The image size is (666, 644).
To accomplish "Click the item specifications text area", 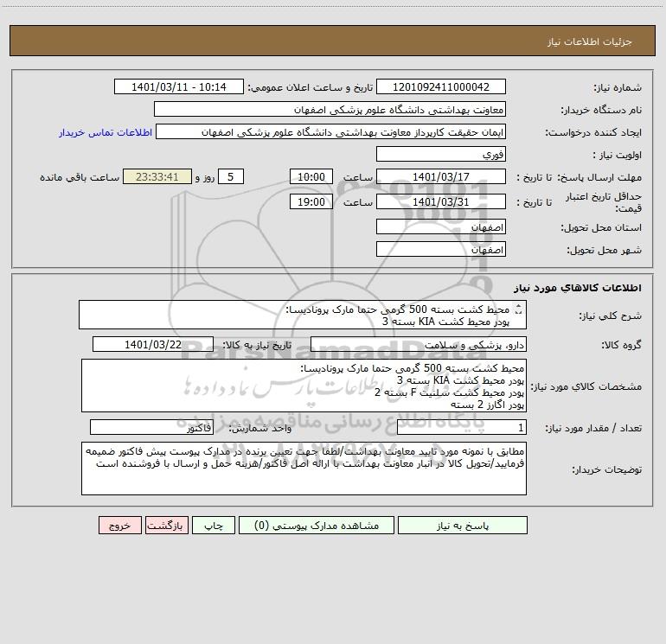I will [304, 386].
